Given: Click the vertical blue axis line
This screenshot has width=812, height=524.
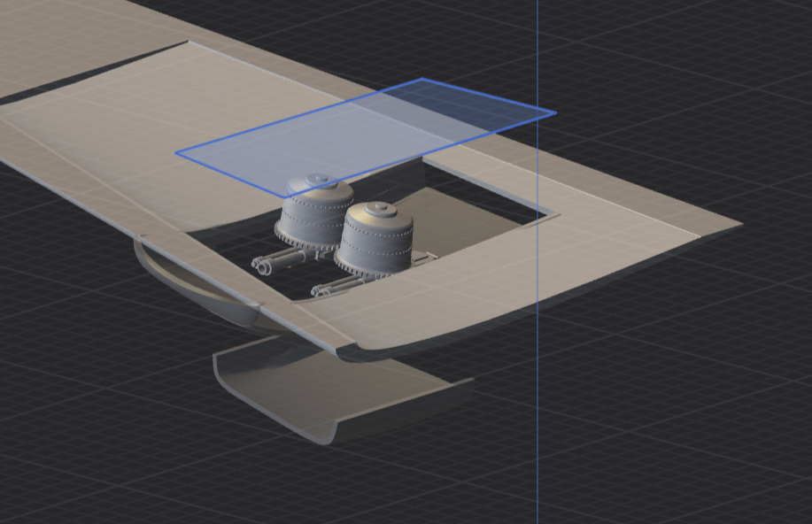Looking at the screenshot, I should point(537,398).
